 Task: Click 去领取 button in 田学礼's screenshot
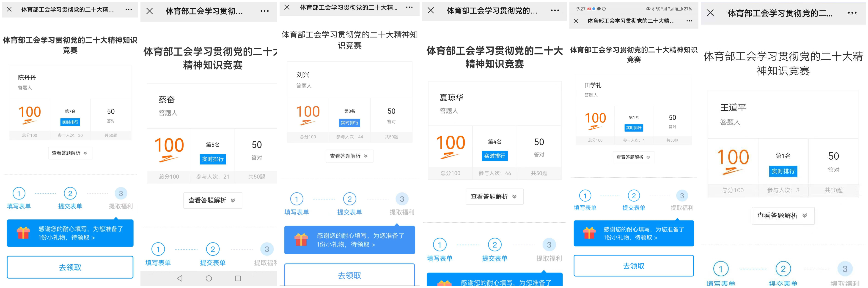coord(634,266)
